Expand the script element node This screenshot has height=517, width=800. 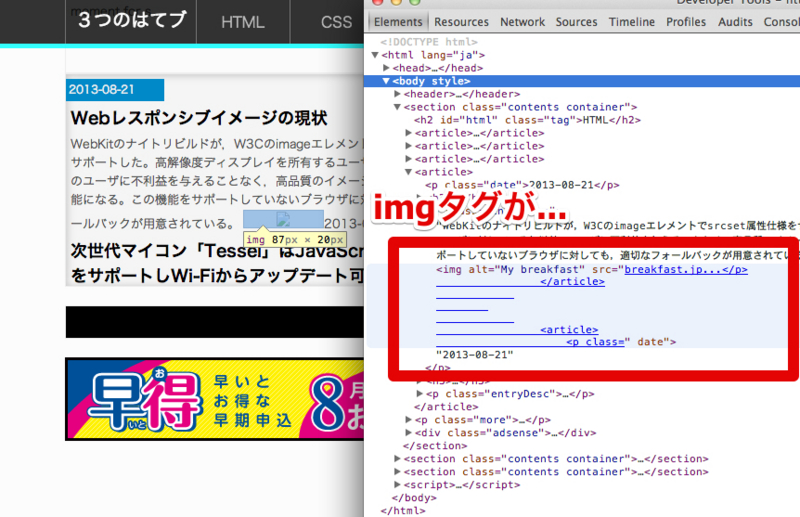[x=397, y=485]
